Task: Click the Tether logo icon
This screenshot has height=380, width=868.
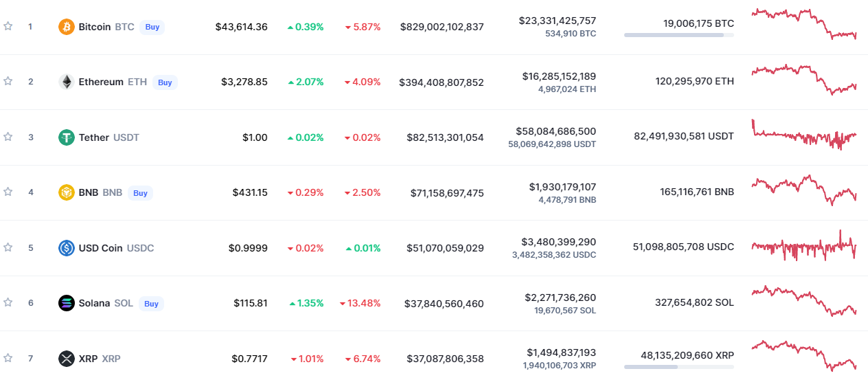Action: tap(67, 137)
